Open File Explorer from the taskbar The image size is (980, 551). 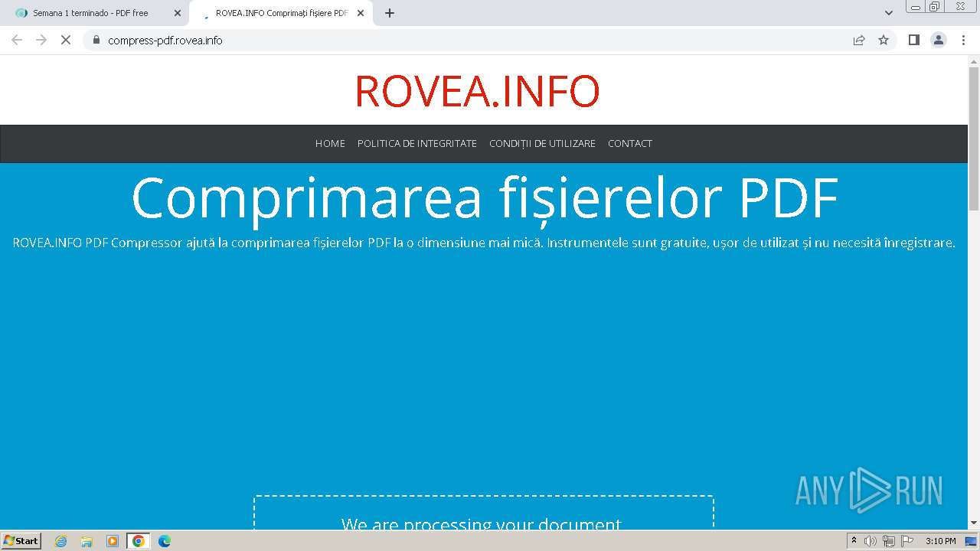(x=87, y=541)
